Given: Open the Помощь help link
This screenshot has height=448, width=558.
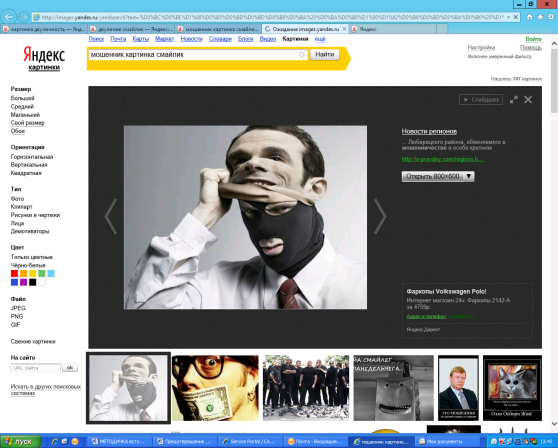Looking at the screenshot, I should point(531,47).
